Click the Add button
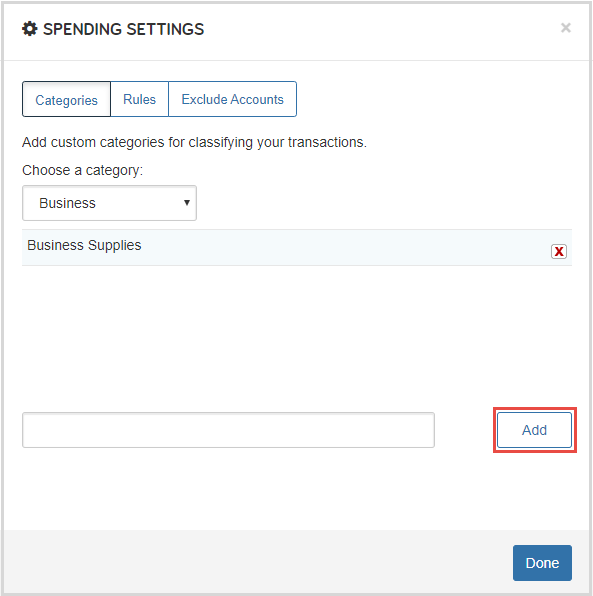Viewport: 593px width, 596px height. click(534, 430)
